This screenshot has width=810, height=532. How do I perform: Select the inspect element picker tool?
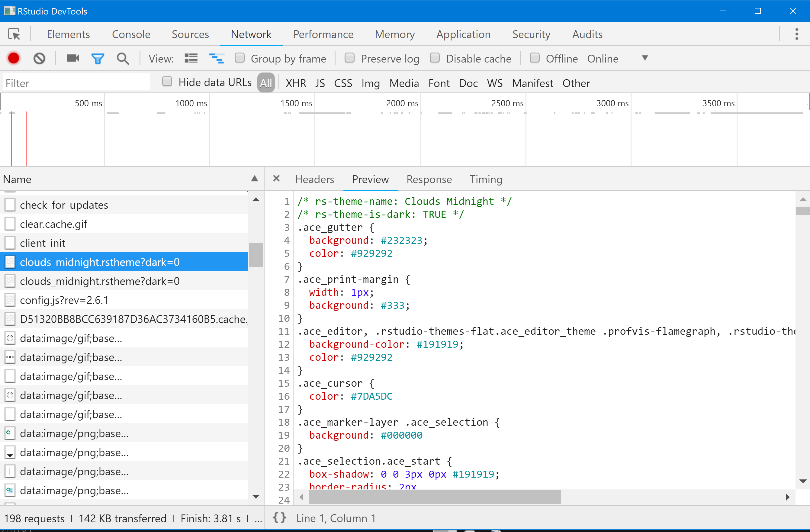coord(14,34)
